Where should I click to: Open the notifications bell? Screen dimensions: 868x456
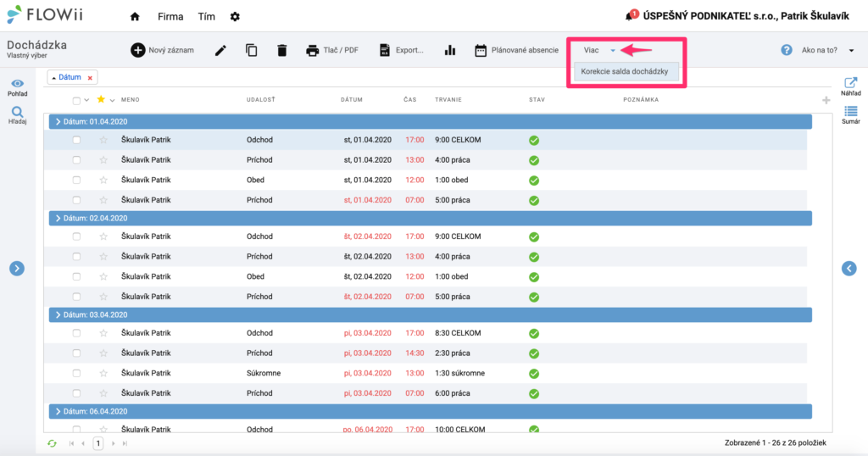630,16
